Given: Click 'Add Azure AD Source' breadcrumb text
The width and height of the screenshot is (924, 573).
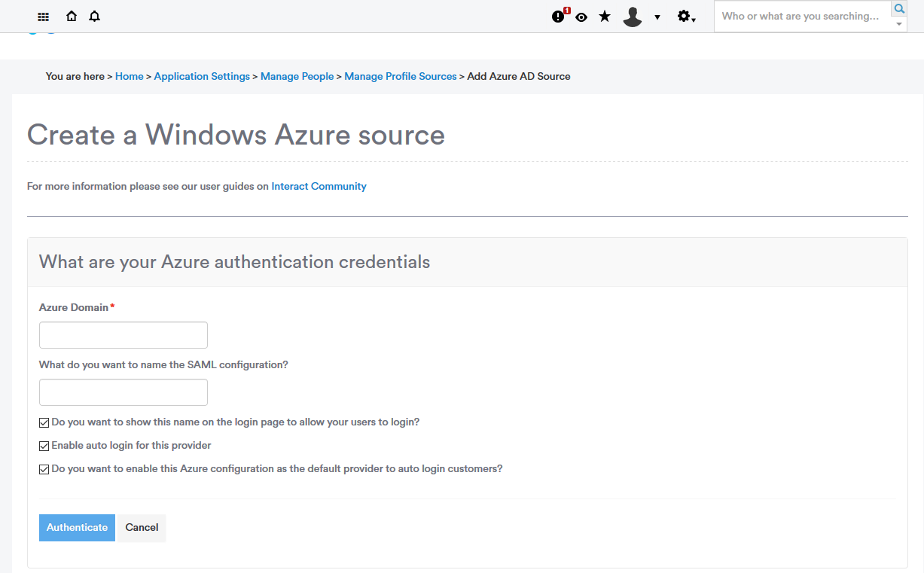Looking at the screenshot, I should 519,76.
